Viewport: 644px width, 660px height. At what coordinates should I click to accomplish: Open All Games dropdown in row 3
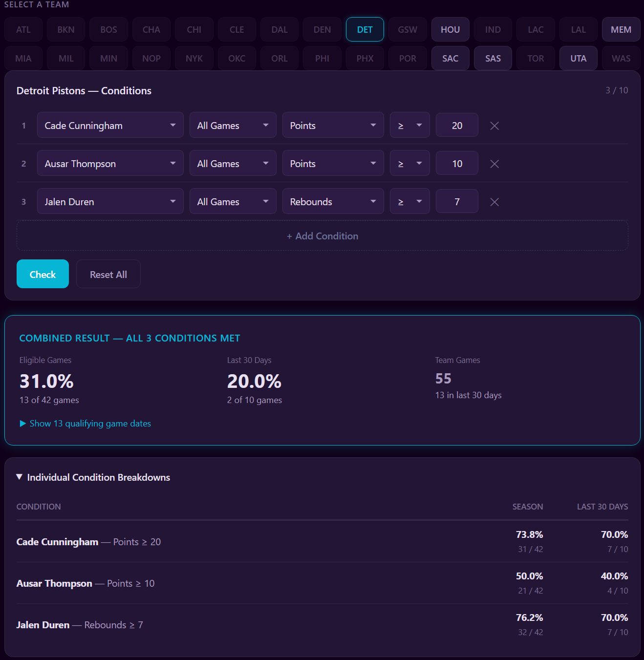[x=233, y=201]
